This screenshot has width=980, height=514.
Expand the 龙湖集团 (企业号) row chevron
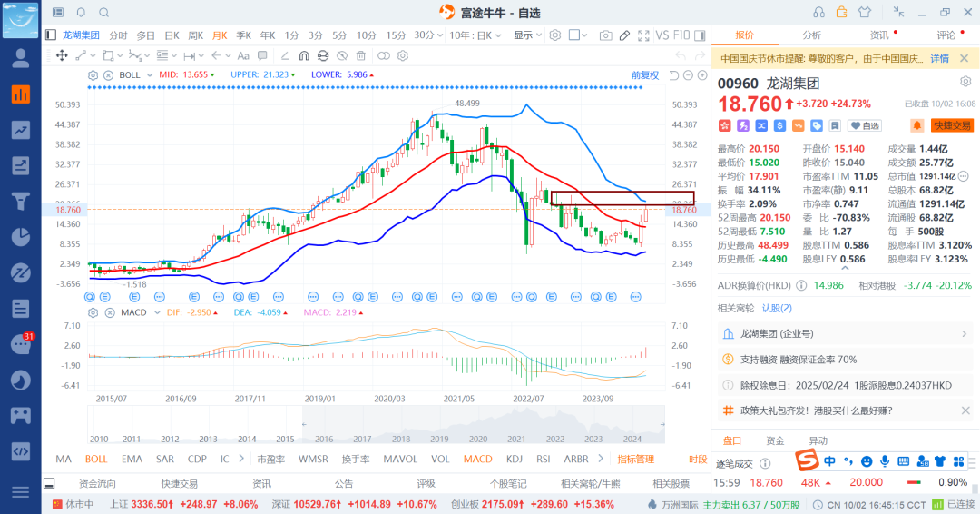tap(964, 334)
